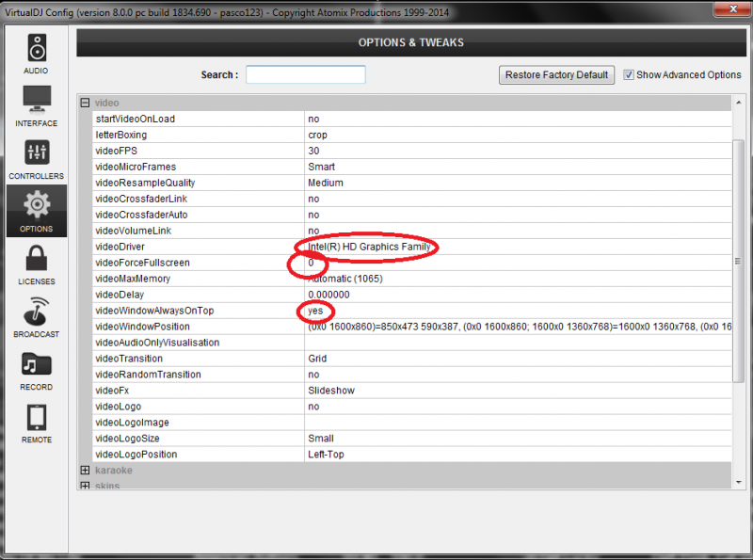Click the videoFPS value '30'
Image resolution: width=753 pixels, height=560 pixels.
313,151
